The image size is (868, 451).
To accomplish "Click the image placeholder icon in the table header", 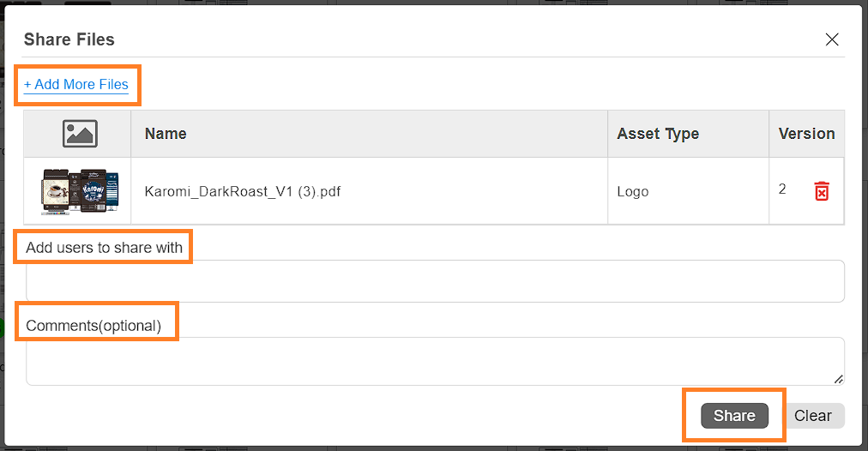I will click(x=80, y=134).
